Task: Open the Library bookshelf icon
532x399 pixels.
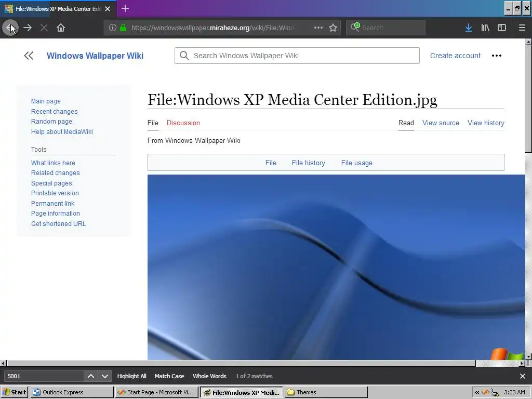Action: (x=485, y=28)
